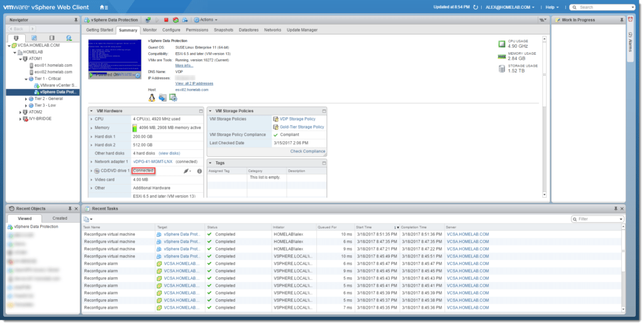Collapse the Tier 1 - Critical resource pool
644x325 pixels.
[x=26, y=79]
